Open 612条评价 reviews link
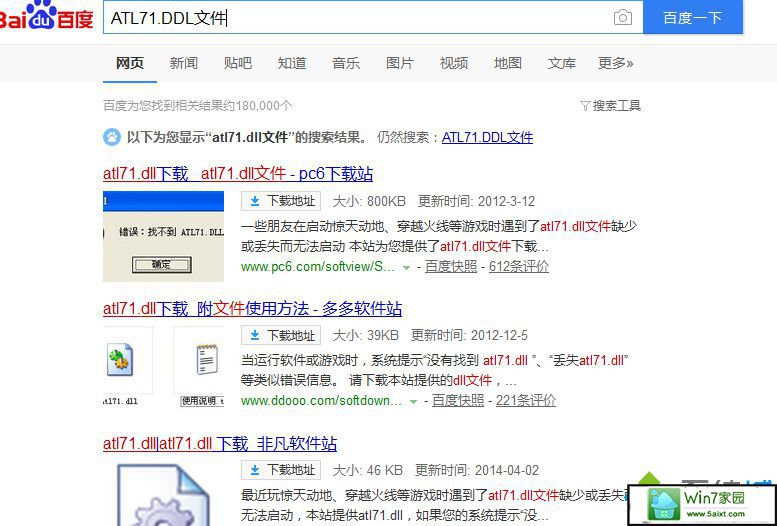The height and width of the screenshot is (526, 777). (519, 267)
